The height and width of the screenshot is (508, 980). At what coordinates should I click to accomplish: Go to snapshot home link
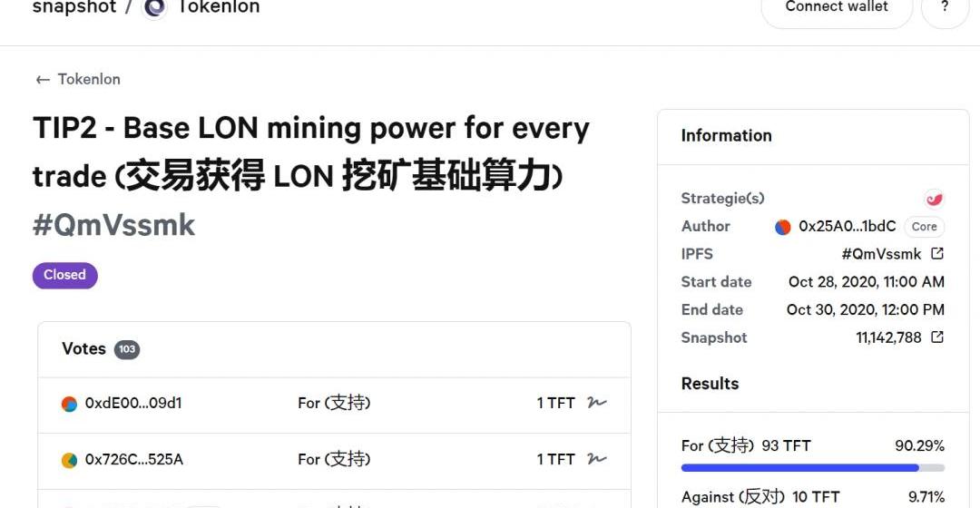(74, 7)
